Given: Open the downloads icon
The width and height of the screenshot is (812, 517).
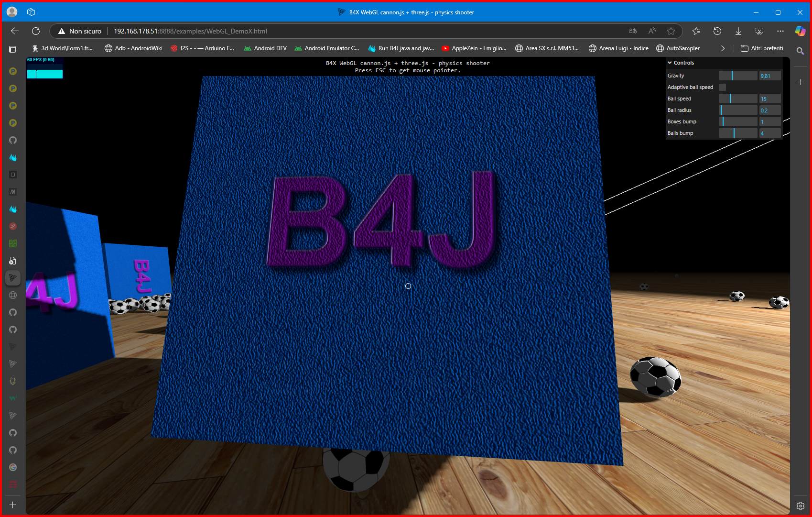Looking at the screenshot, I should (738, 31).
